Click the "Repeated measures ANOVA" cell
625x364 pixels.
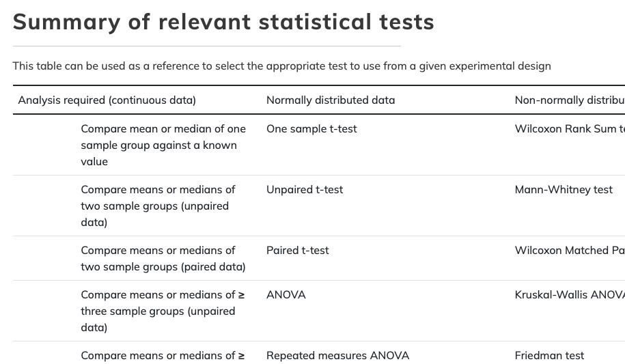pos(337,356)
